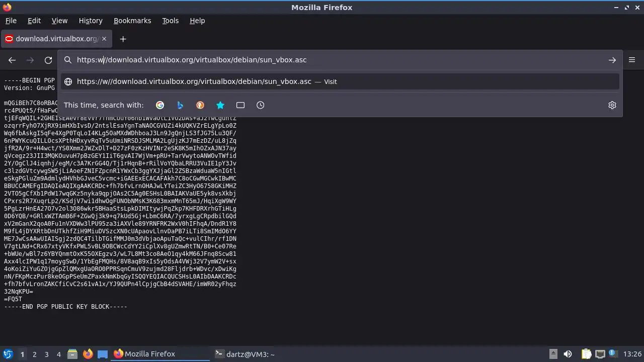The height and width of the screenshot is (362, 644).
Task: Switch to workspace 4
Action: [58, 354]
